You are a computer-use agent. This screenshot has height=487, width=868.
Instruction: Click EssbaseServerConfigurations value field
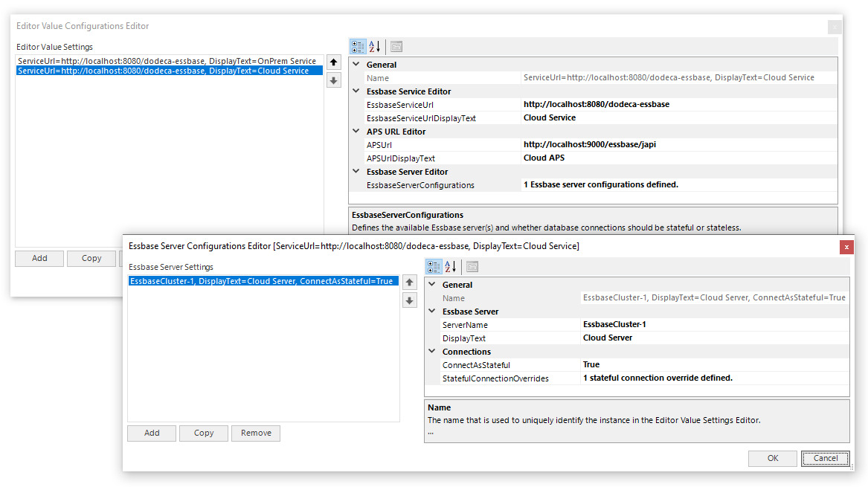[x=678, y=184]
